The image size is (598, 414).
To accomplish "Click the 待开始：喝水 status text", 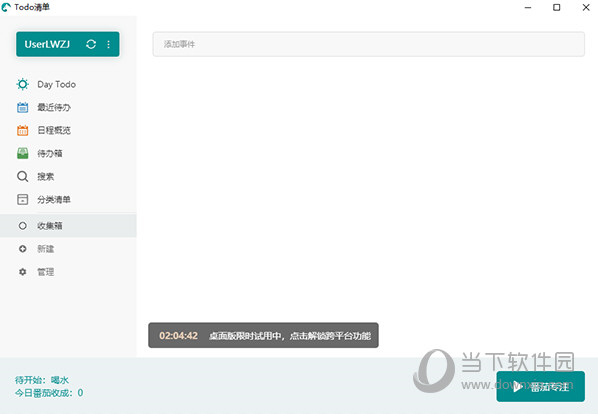I will click(42, 380).
